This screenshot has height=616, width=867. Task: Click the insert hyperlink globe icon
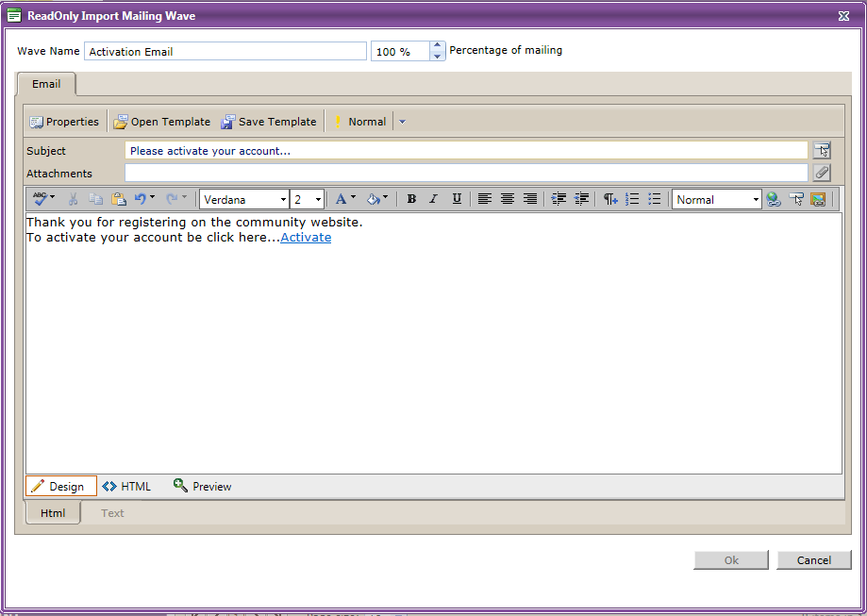773,199
